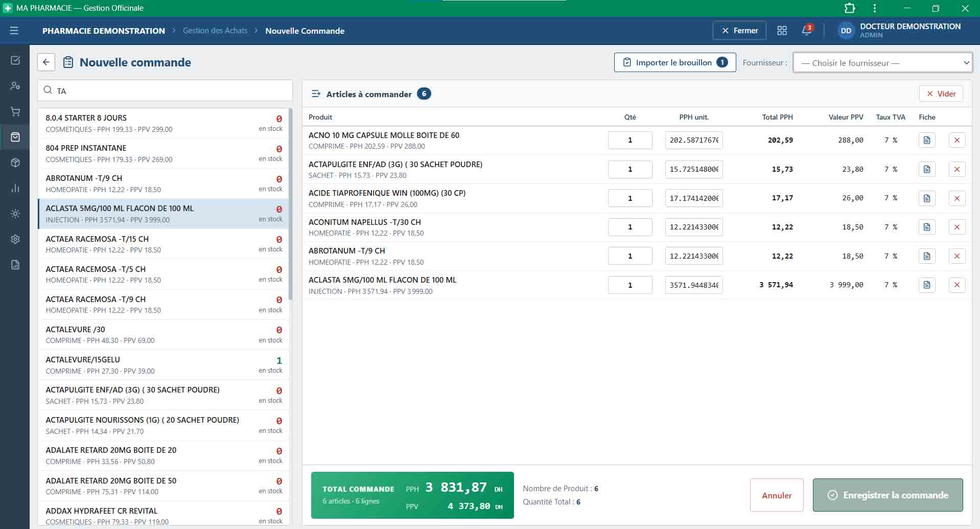The width and height of the screenshot is (980, 529).
Task: Remove ACIDE TIAPROFENIQUE from the order
Action: 957,198
